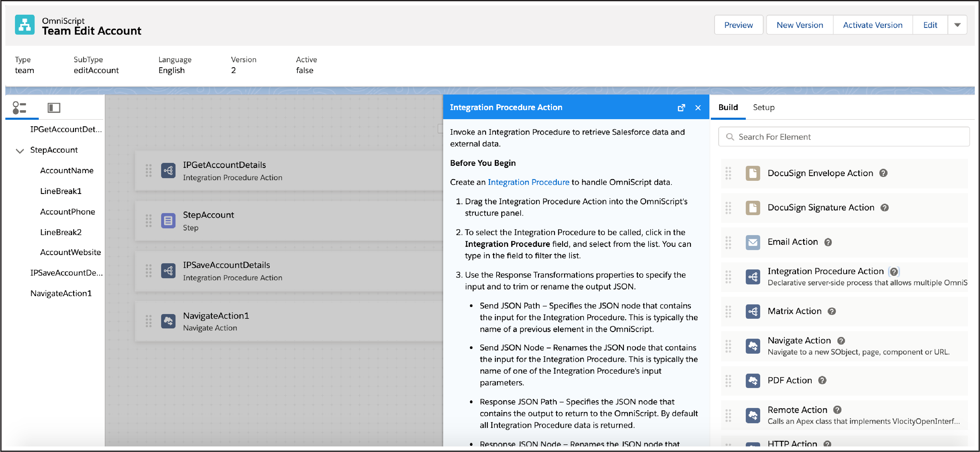Select the Matrix Action element icon

pos(753,312)
